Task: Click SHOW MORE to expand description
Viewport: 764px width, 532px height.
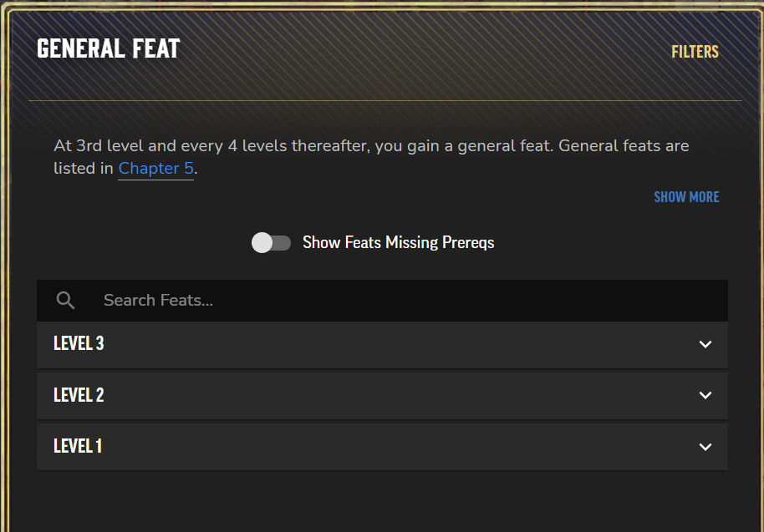Action: [x=686, y=197]
